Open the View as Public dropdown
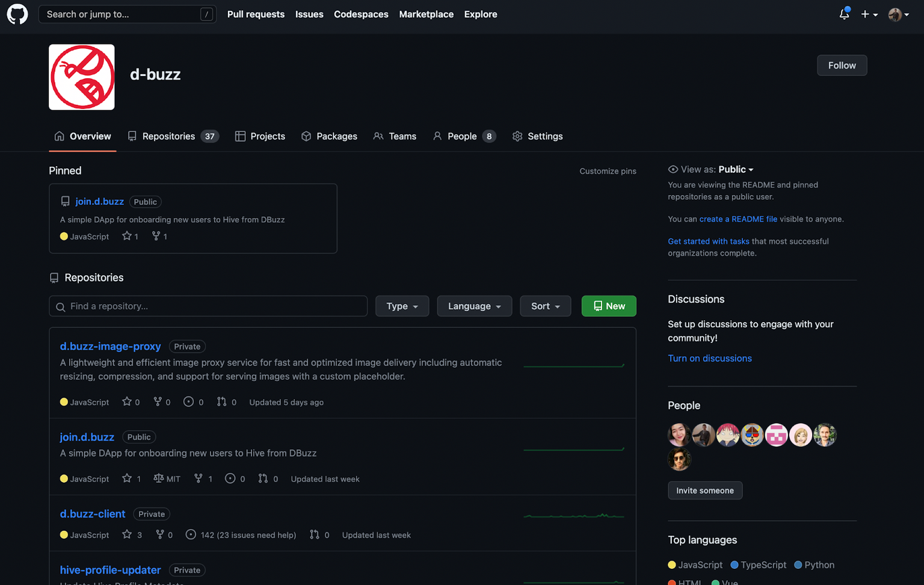This screenshot has height=585, width=924. 736,170
